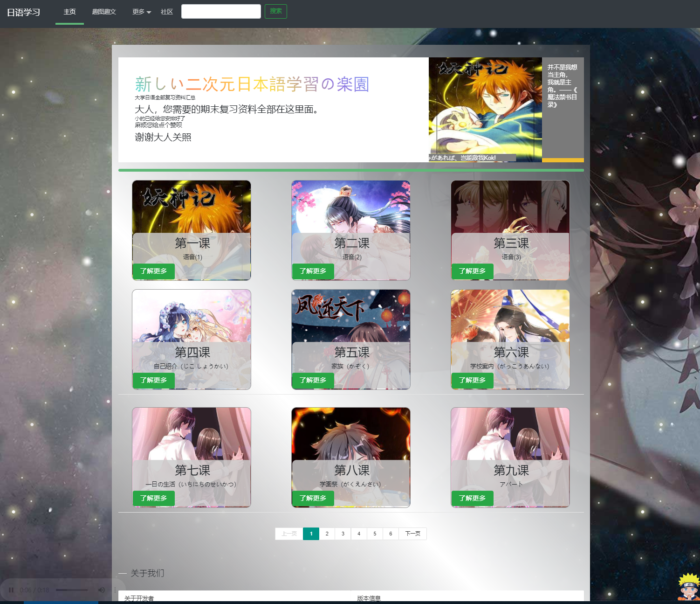Click the Naruto mascot icon

[x=688, y=586]
